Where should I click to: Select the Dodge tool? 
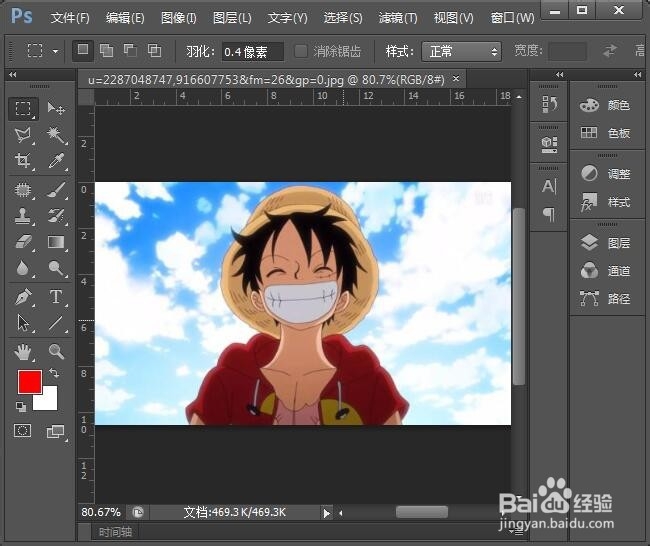click(56, 268)
